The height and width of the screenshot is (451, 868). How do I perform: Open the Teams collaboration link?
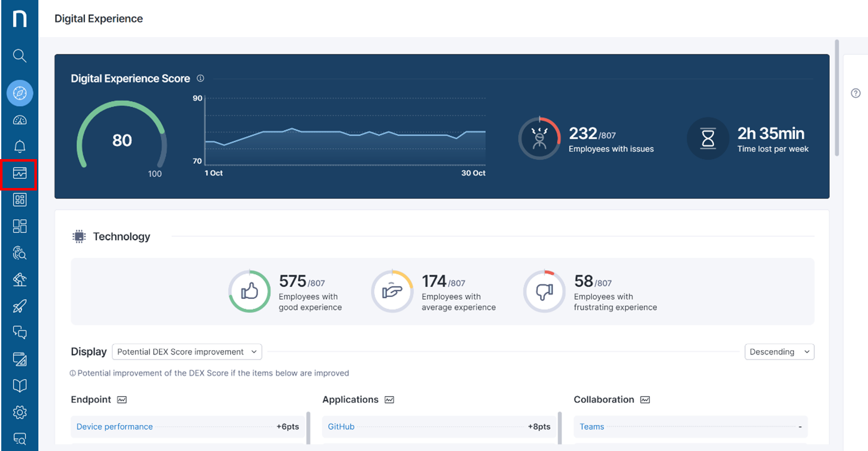click(591, 427)
